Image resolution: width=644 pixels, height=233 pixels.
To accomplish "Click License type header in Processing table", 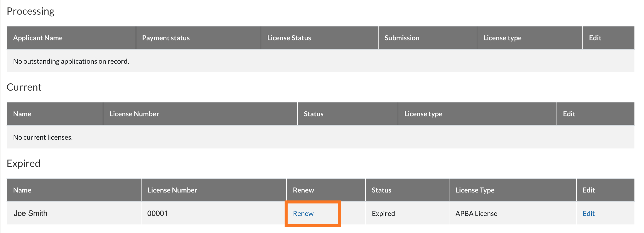I will 502,38.
